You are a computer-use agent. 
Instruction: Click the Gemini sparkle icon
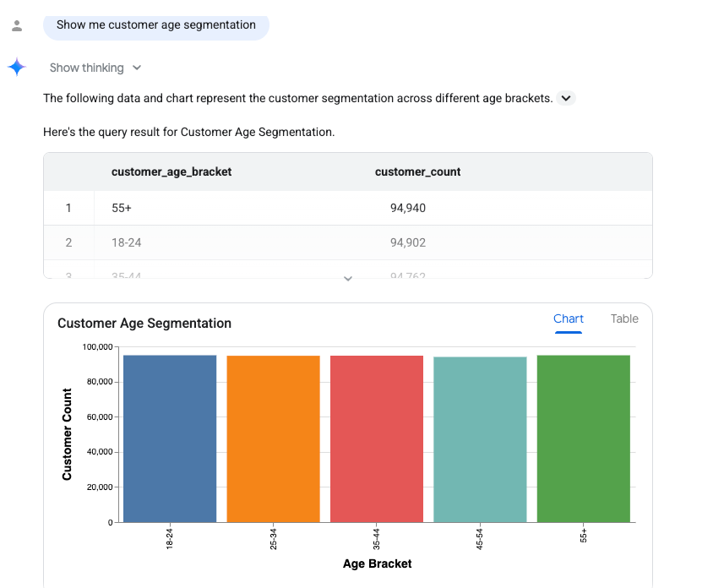click(17, 67)
